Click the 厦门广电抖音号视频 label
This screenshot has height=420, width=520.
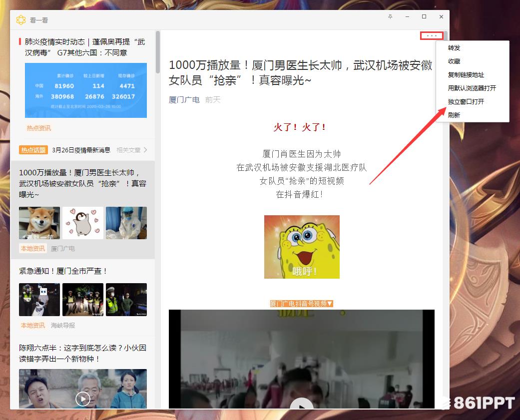pyautogui.click(x=301, y=303)
